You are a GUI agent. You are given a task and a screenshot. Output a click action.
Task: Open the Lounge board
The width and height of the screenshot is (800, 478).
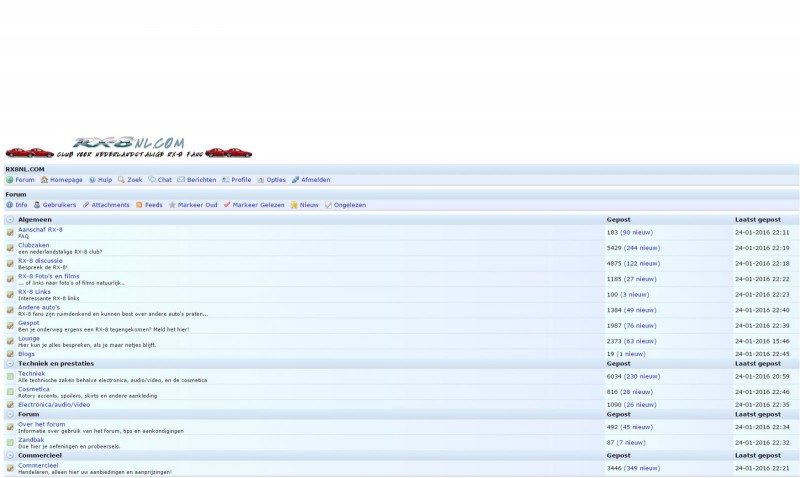29,339
